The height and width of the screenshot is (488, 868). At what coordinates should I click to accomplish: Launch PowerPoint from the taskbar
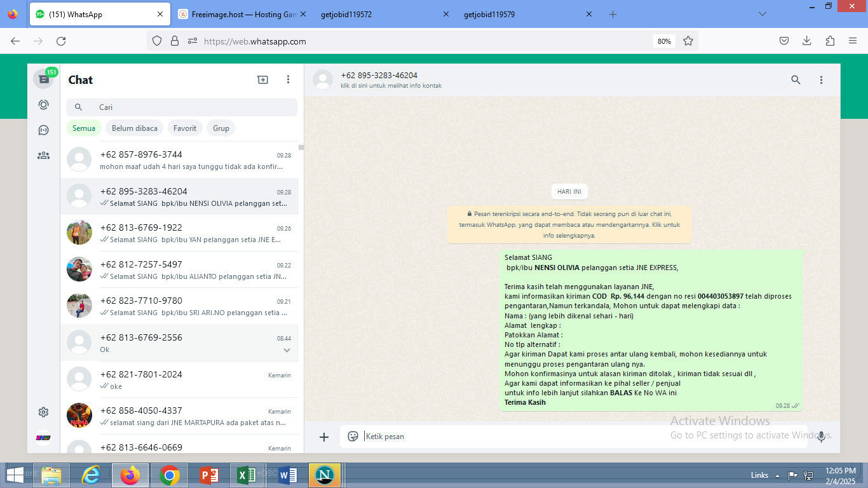tap(209, 475)
